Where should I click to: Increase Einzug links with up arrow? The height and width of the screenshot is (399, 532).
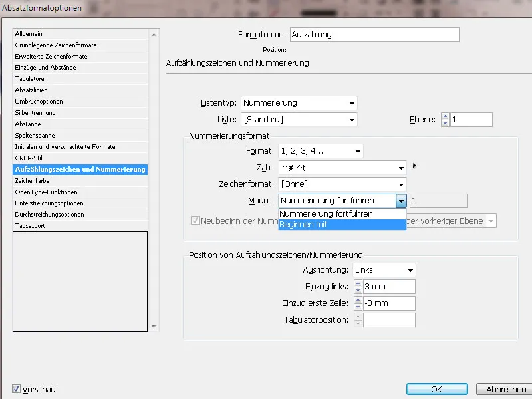358,283
